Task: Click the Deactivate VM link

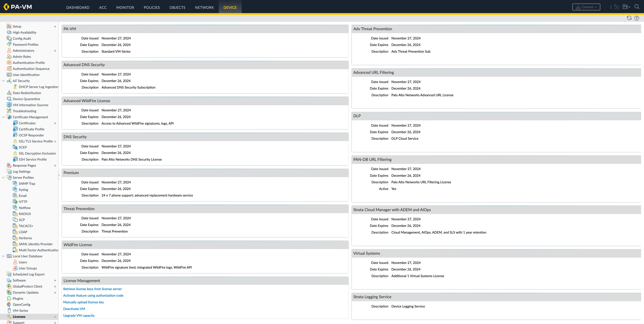Action: [74, 309]
